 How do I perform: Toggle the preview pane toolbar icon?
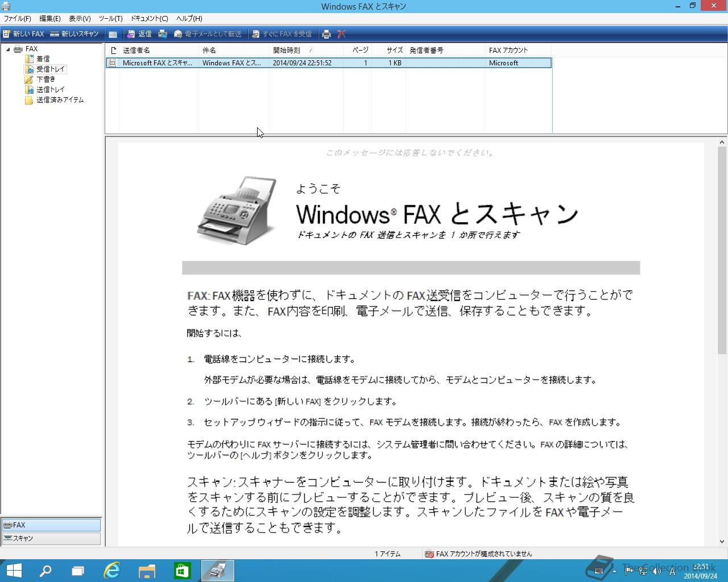coord(113,34)
